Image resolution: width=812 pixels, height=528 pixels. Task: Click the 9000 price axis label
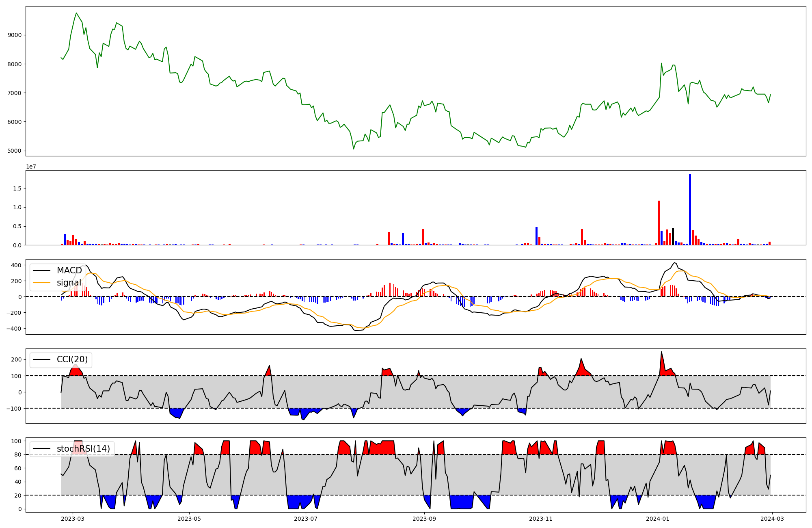[14, 35]
